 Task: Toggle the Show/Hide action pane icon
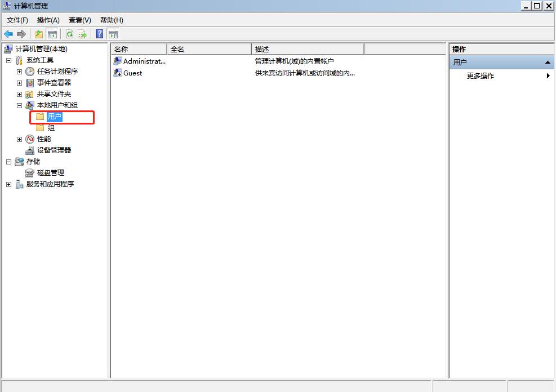pyautogui.click(x=113, y=34)
